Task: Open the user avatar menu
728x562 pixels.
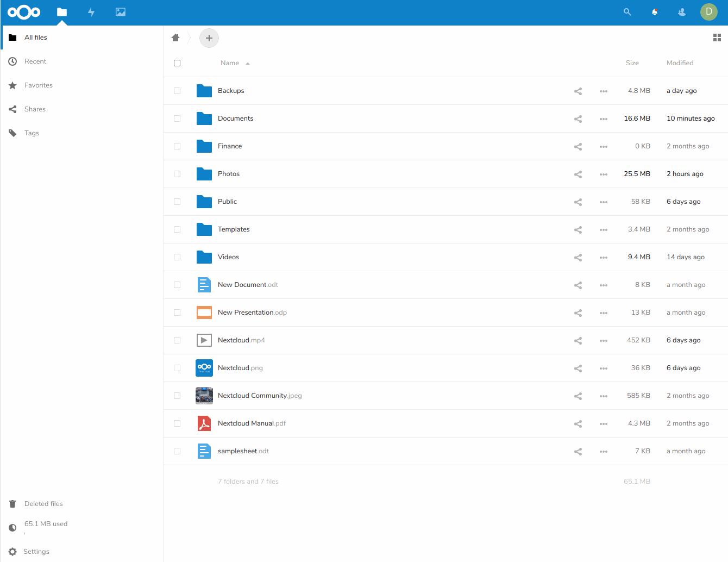Action: [x=708, y=11]
